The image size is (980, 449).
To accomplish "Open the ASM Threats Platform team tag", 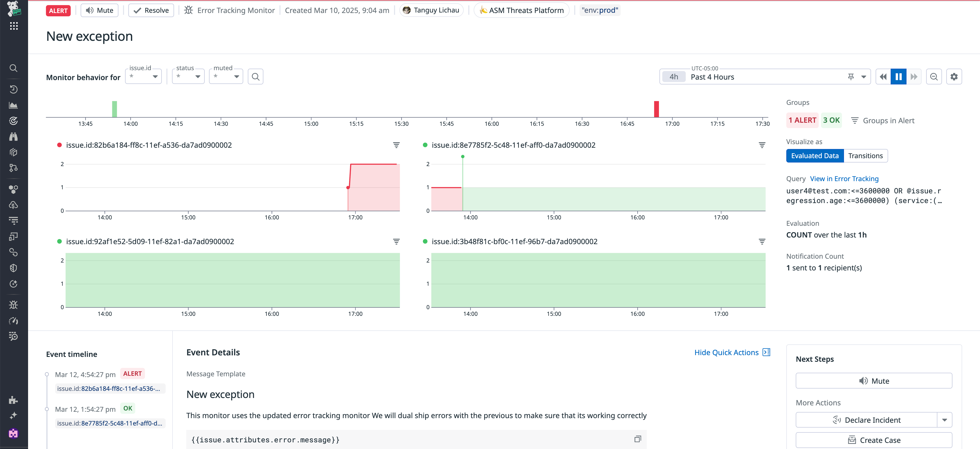I will coord(521,10).
